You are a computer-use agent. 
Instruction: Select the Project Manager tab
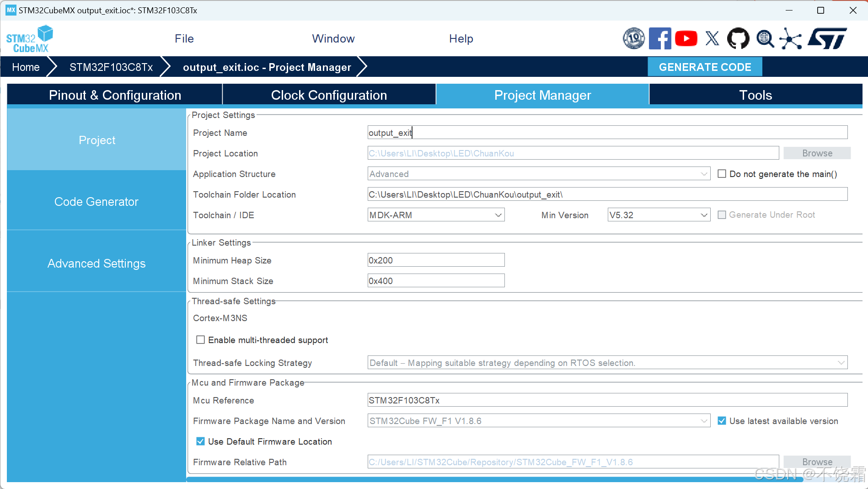coord(542,95)
